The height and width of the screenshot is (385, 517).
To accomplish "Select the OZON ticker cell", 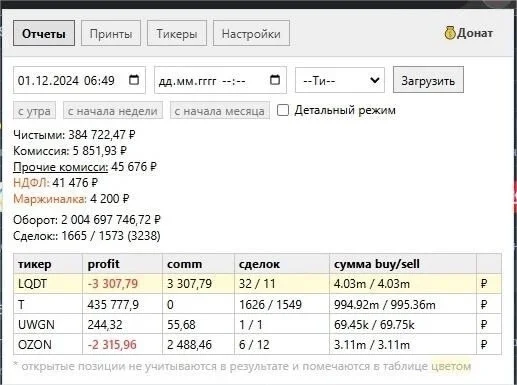I will (48, 344).
